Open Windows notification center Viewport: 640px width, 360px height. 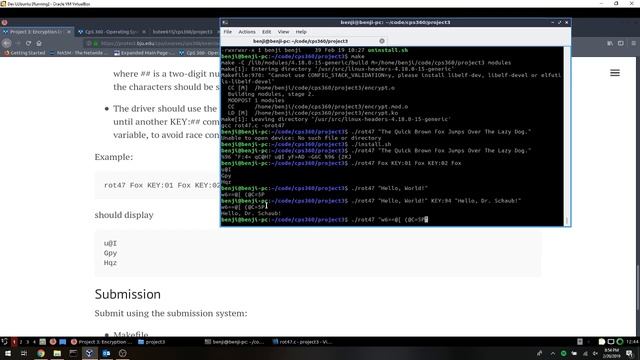point(629,353)
